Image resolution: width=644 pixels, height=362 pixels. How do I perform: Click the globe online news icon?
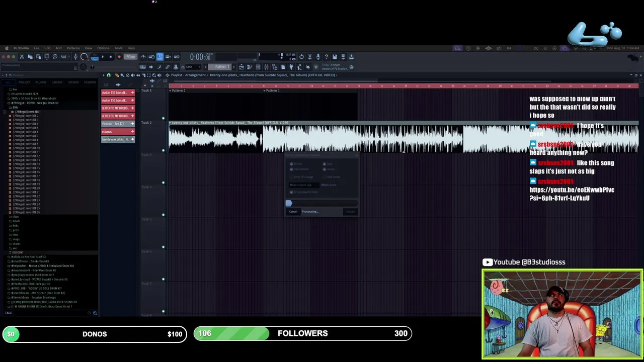pyautogui.click(x=352, y=66)
